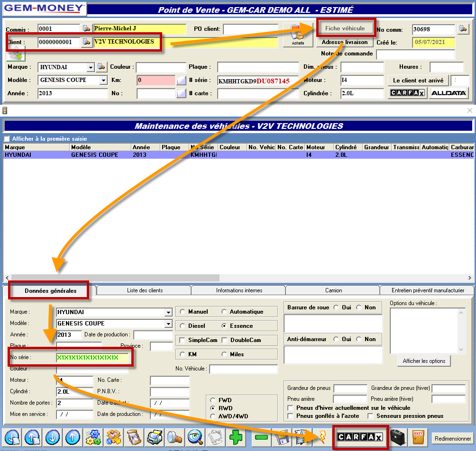The height and width of the screenshot is (451, 476).
Task: Check the DoubleCam checkbox
Action: [x=224, y=340]
